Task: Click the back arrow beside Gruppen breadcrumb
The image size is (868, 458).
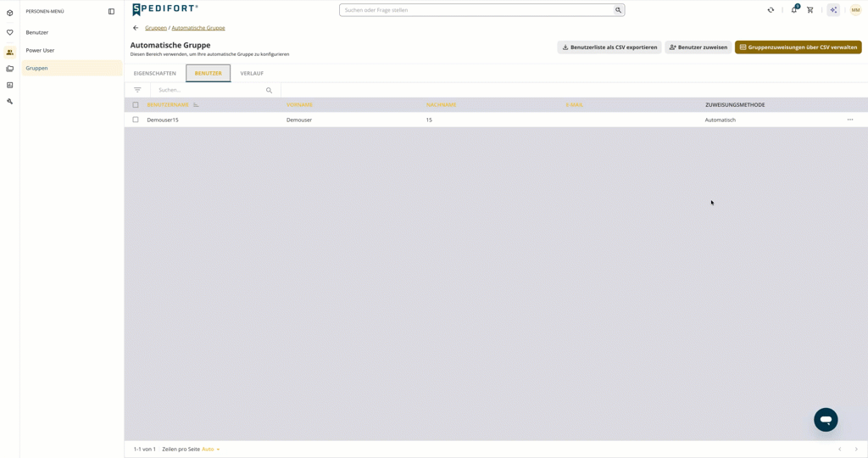Action: tap(136, 28)
